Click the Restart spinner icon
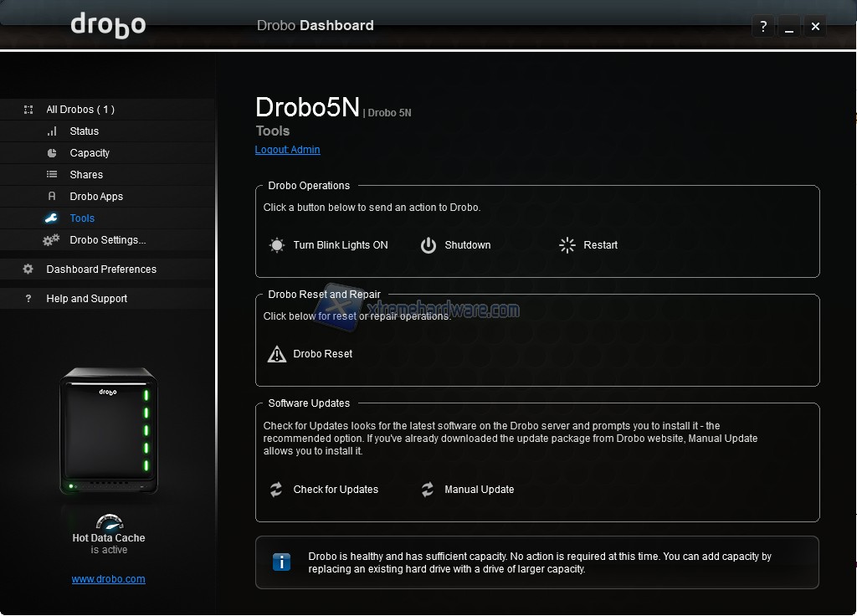The width and height of the screenshot is (857, 616). point(567,245)
